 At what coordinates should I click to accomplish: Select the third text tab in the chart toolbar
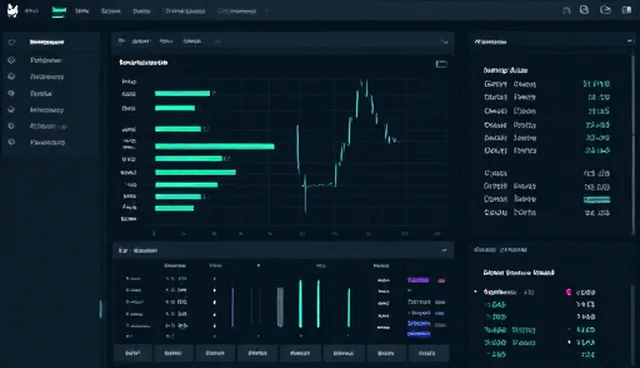tap(192, 41)
